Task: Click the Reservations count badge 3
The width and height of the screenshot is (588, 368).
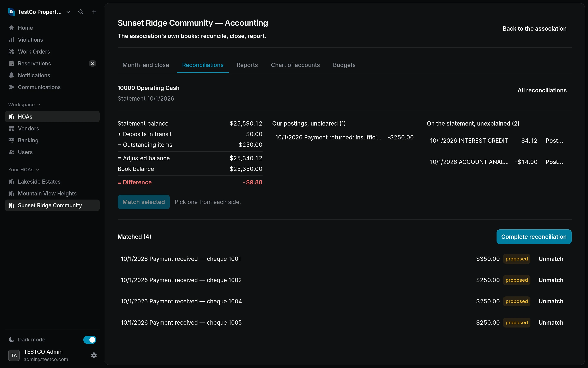Action: click(x=92, y=64)
